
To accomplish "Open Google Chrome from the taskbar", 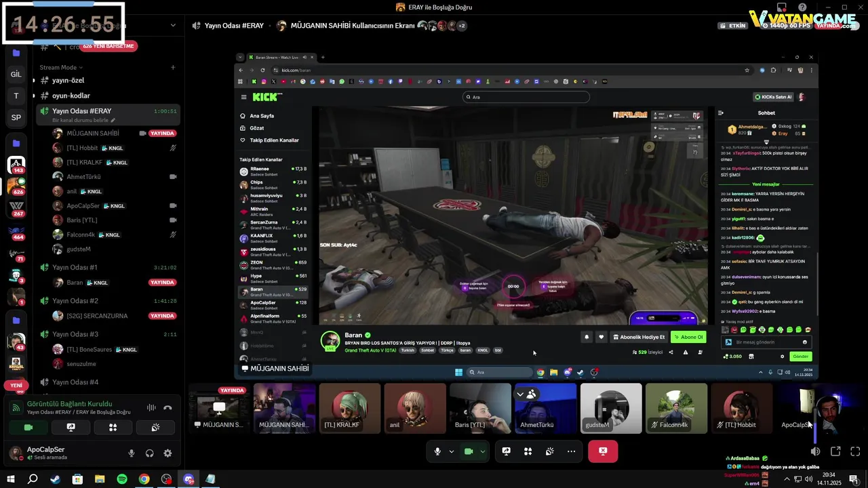I will (x=144, y=479).
